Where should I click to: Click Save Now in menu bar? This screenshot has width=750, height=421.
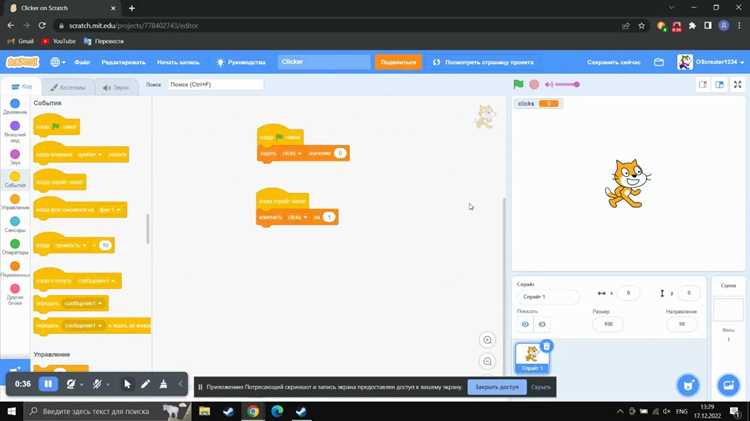point(613,62)
